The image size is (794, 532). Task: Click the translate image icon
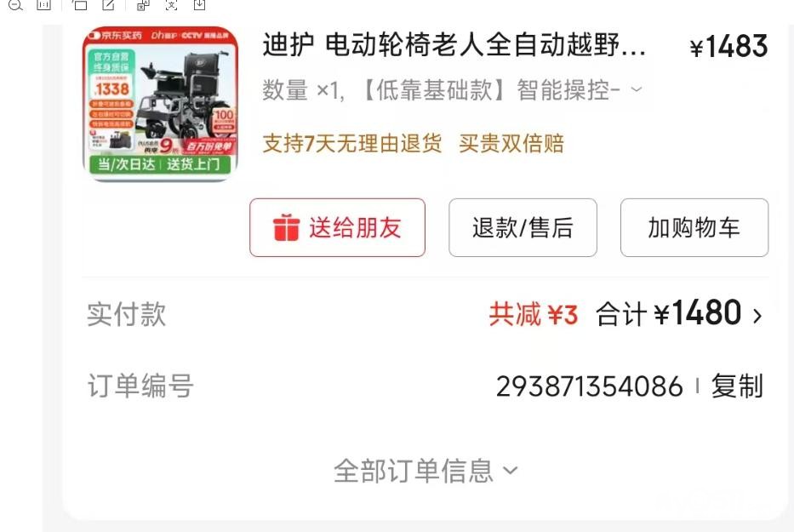tap(143, 5)
